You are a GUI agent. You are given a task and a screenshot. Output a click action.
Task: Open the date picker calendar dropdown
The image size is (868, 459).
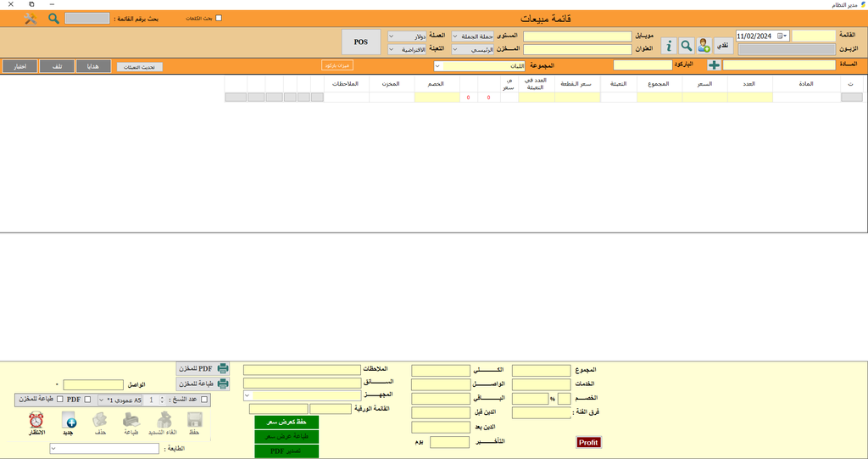[784, 36]
